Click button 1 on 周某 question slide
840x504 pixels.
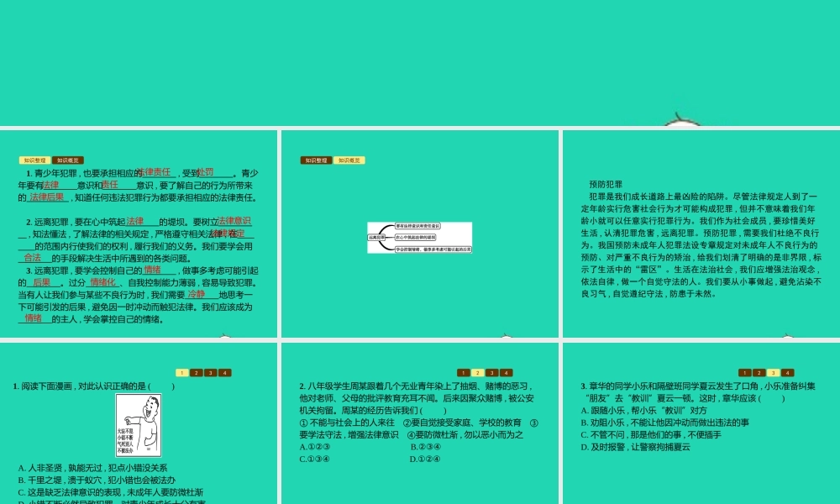[464, 373]
